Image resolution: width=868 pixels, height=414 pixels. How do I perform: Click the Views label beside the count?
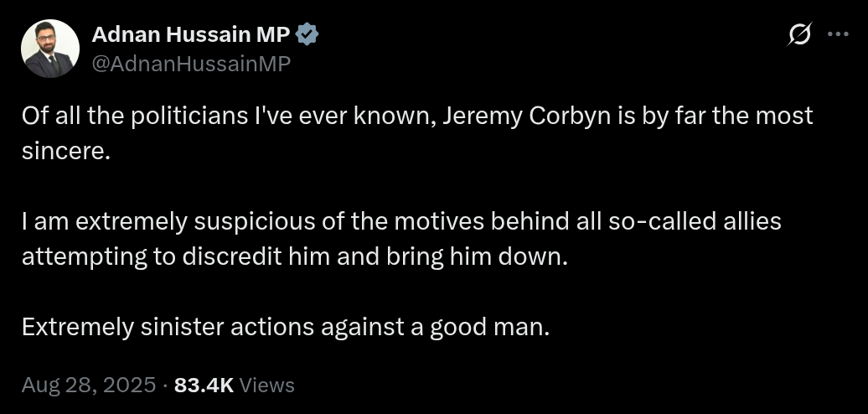tap(267, 385)
